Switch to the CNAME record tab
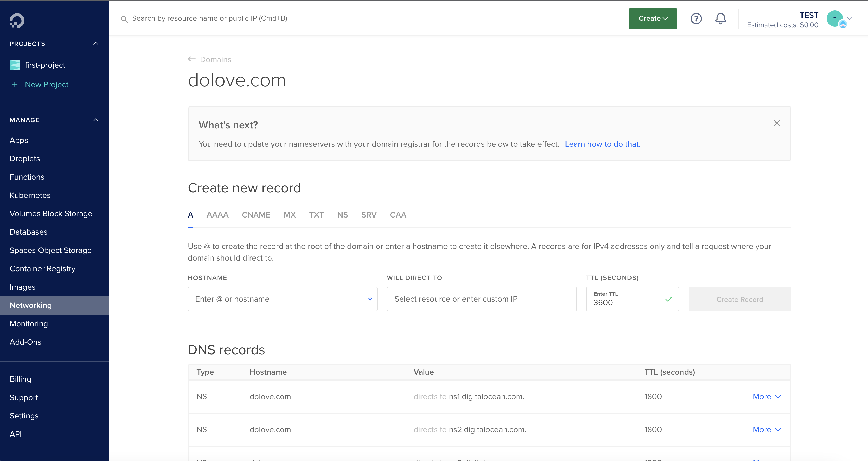This screenshot has height=461, width=868. click(256, 215)
